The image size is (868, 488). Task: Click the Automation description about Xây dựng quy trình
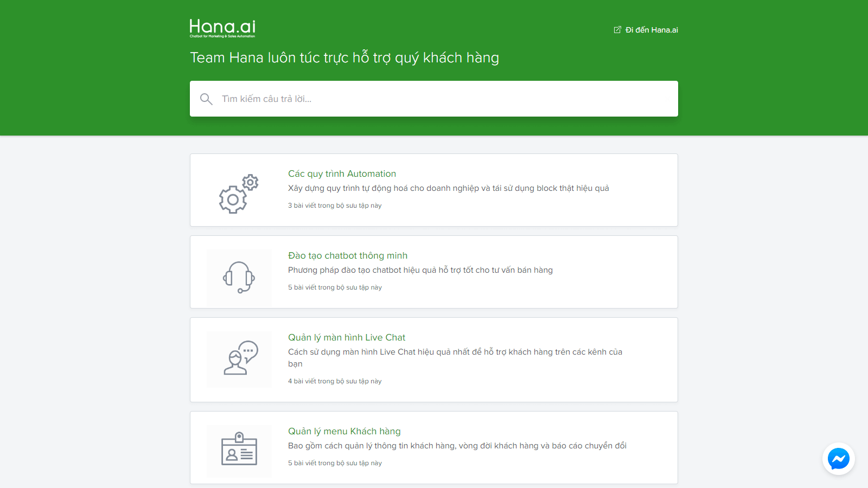tap(449, 188)
